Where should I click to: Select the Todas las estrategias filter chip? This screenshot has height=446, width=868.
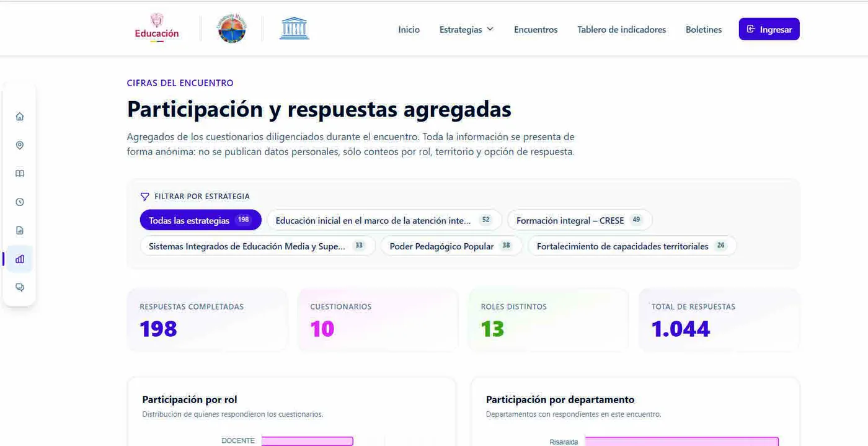pos(200,220)
